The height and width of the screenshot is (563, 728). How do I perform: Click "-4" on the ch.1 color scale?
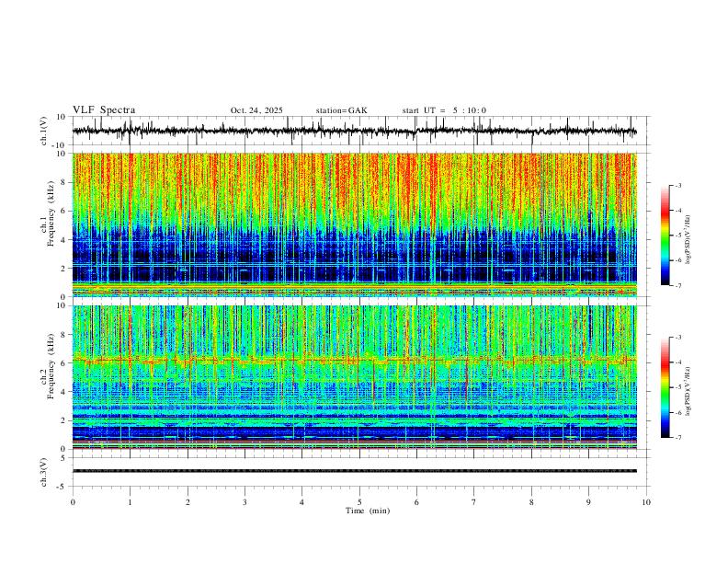point(677,211)
